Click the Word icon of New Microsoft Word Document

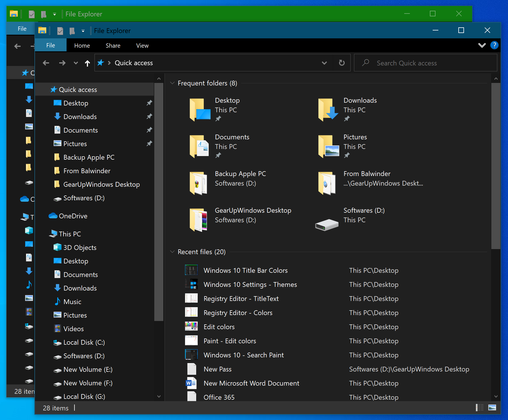[191, 383]
